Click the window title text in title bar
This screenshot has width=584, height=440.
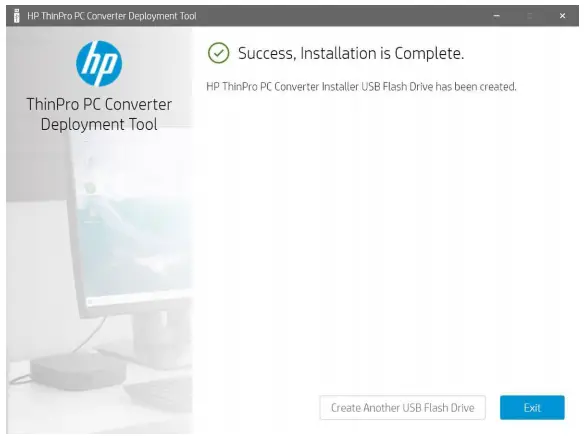pos(112,16)
